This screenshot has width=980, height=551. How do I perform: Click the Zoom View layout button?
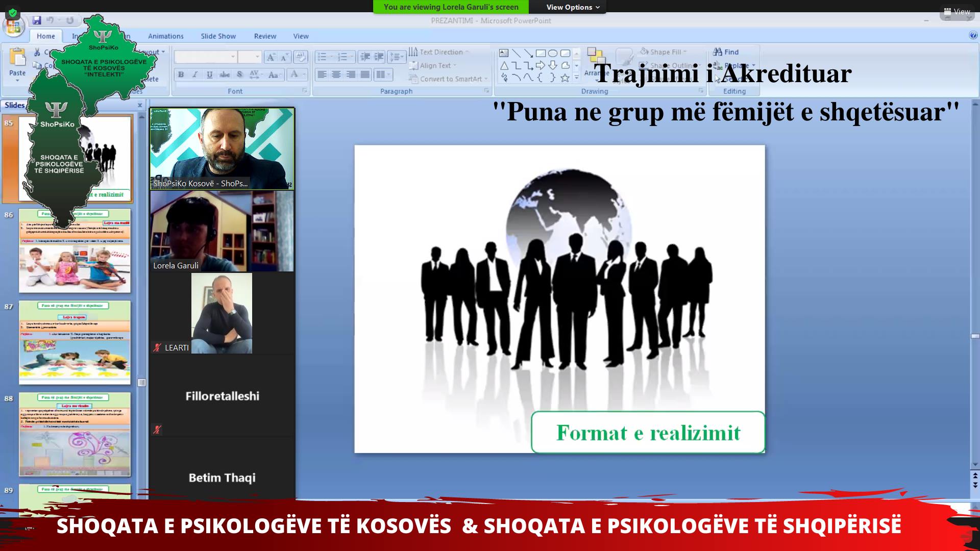pyautogui.click(x=957, y=11)
